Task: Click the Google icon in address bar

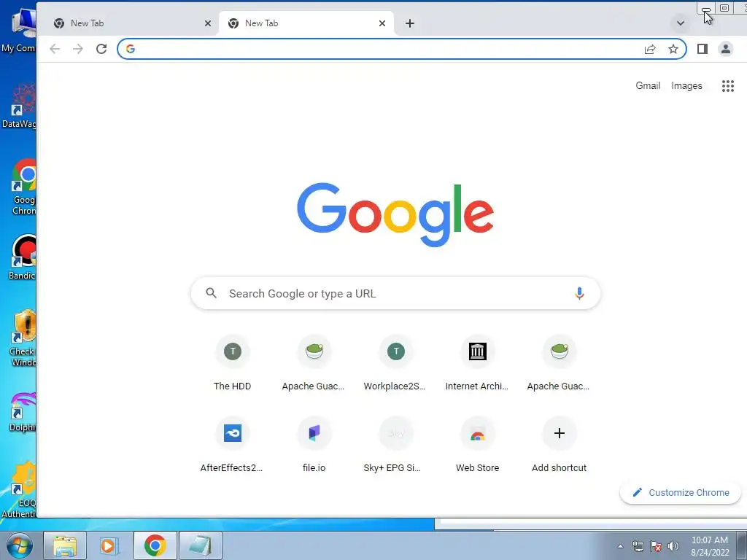Action: [131, 49]
